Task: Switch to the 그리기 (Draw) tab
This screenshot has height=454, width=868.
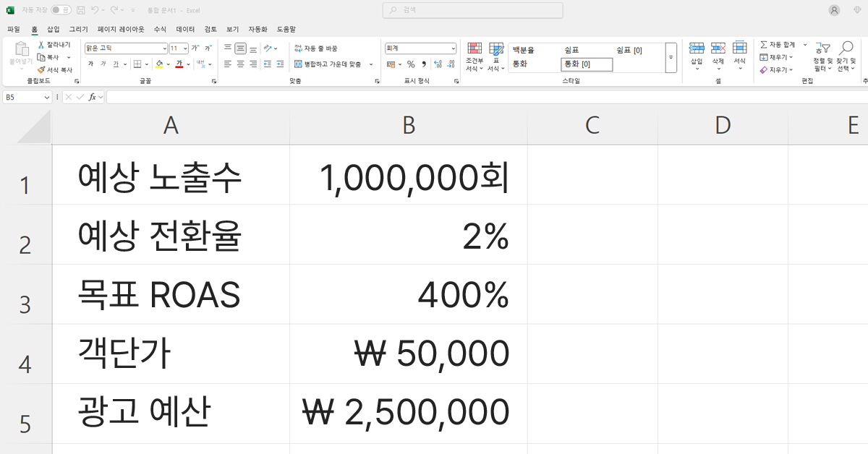Action: (79, 30)
